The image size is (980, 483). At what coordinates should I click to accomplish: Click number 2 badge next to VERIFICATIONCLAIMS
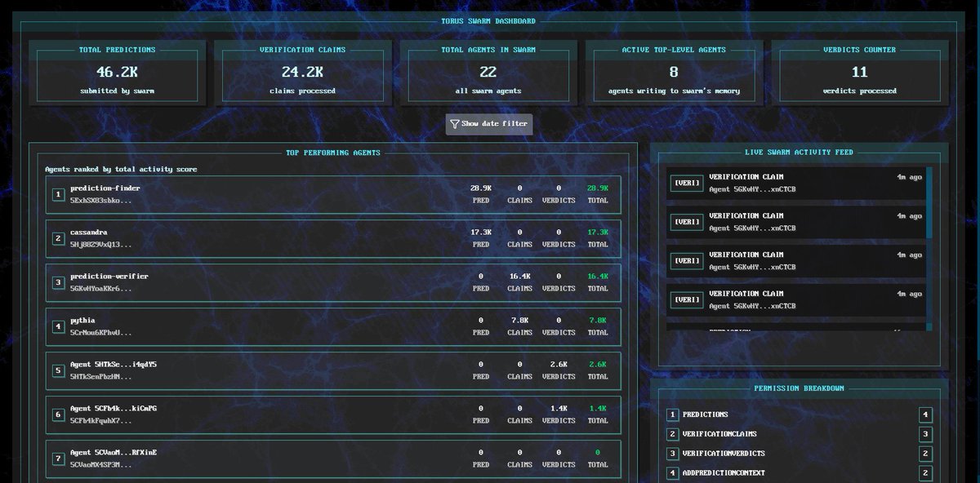[x=673, y=434]
